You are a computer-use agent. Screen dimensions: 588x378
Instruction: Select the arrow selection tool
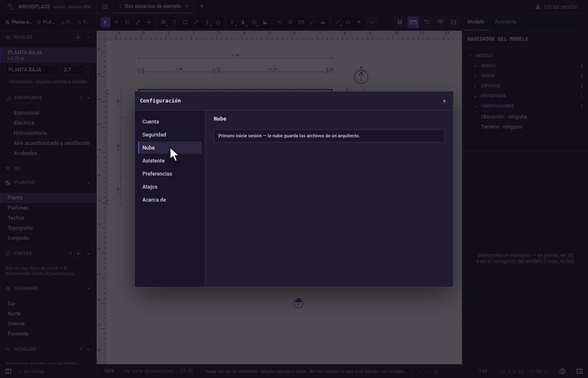coord(105,22)
